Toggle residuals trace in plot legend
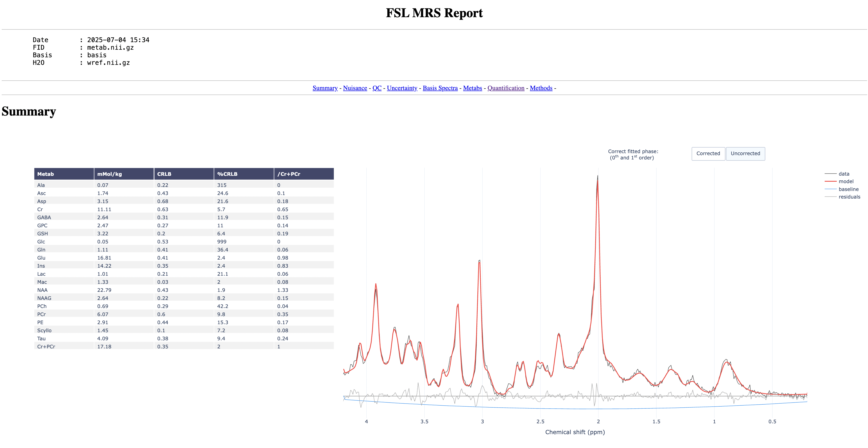 [x=849, y=197]
